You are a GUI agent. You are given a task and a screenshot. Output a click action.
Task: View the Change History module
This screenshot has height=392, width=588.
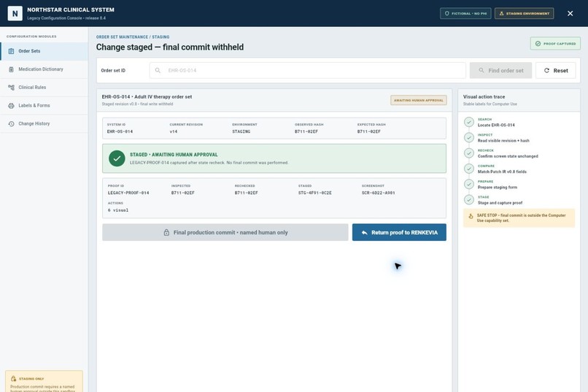44,123
